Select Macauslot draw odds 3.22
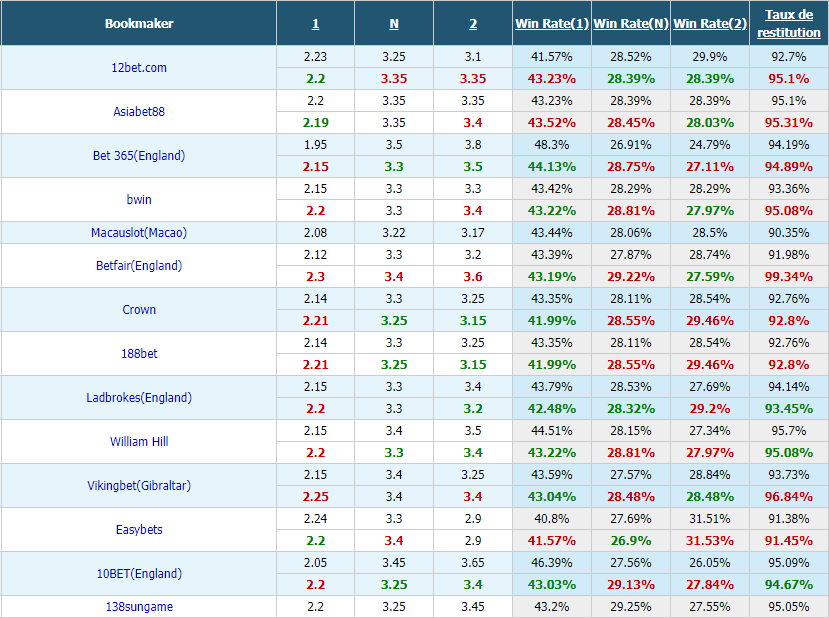Screen dimensions: 829x618 [x=394, y=233]
